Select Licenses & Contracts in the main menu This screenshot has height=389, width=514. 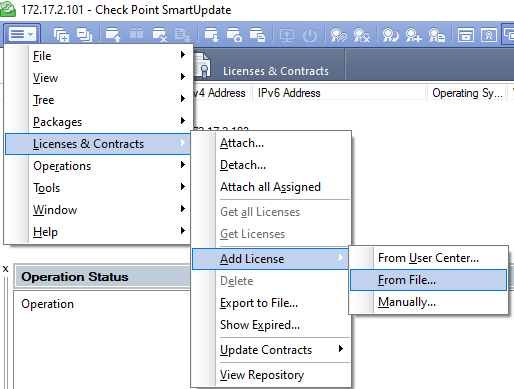pyautogui.click(x=98, y=144)
